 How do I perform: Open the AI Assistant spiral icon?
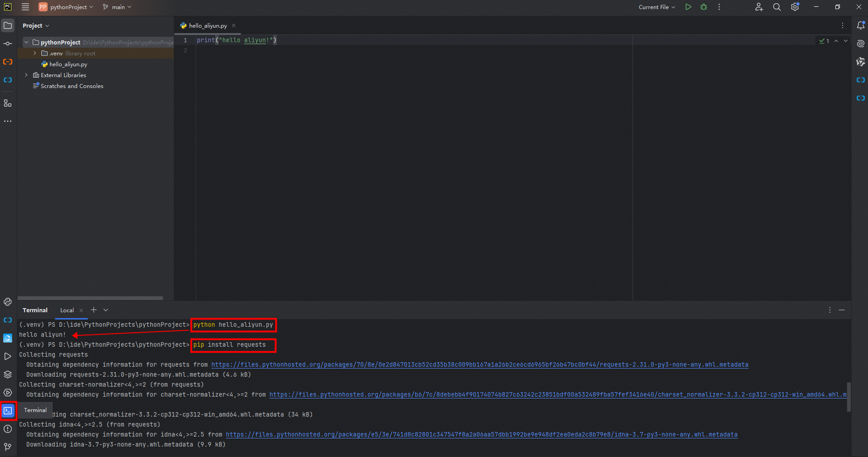click(x=861, y=44)
